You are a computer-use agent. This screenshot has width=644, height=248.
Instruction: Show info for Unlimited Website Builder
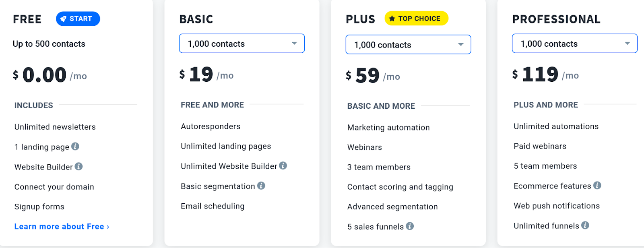click(283, 165)
